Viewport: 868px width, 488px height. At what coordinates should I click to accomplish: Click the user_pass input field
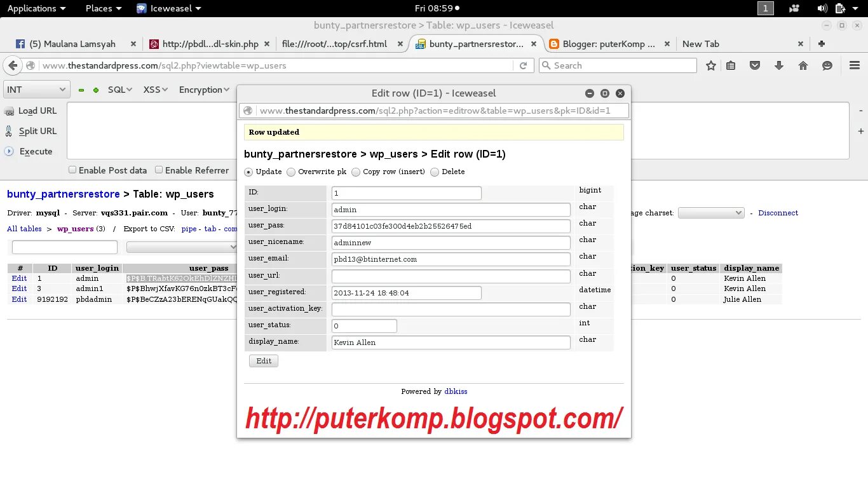pyautogui.click(x=451, y=226)
